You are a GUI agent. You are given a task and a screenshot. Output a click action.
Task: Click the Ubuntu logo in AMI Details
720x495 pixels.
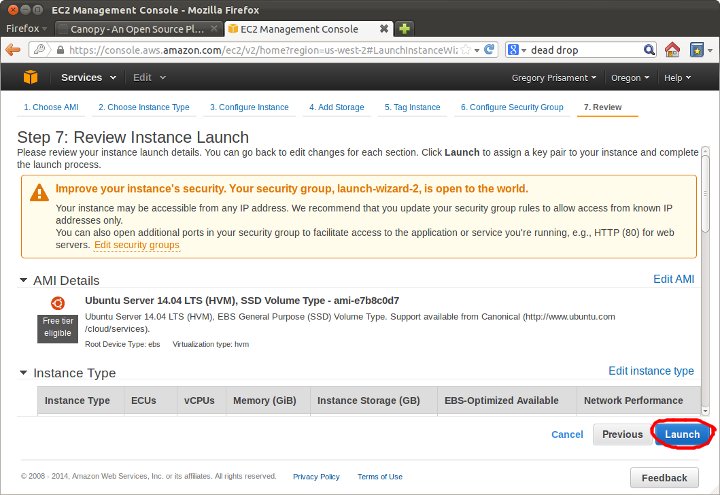(x=57, y=303)
